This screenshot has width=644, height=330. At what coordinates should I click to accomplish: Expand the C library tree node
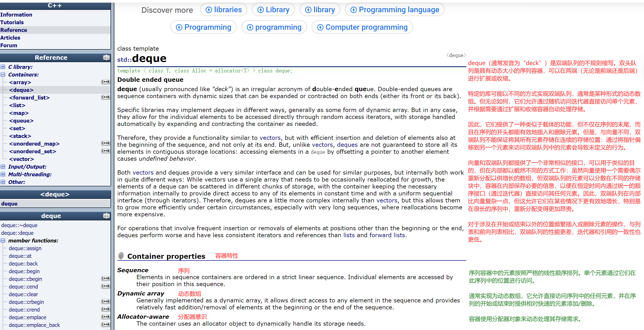tap(3, 67)
